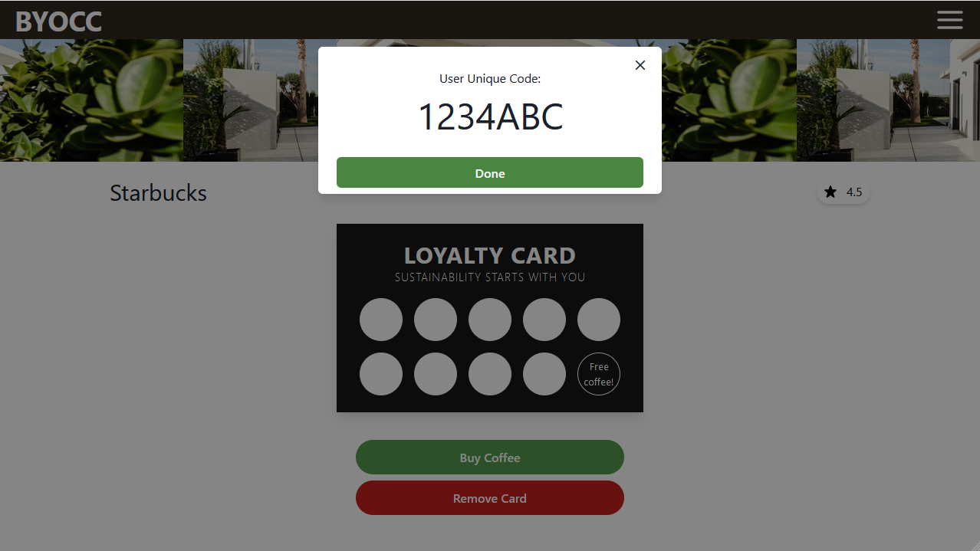This screenshot has height=551, width=980.
Task: Click the second stamp circle, bottom row
Action: coord(436,374)
